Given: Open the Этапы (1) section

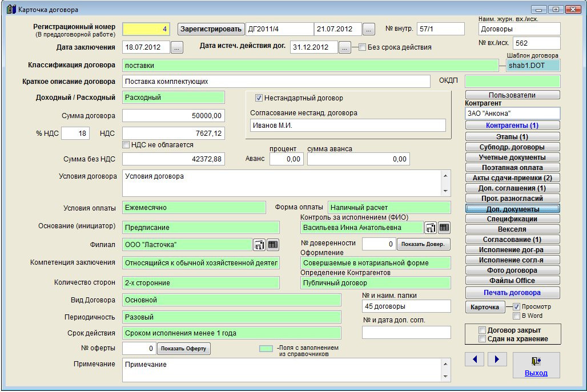Looking at the screenshot, I should coord(512,136).
